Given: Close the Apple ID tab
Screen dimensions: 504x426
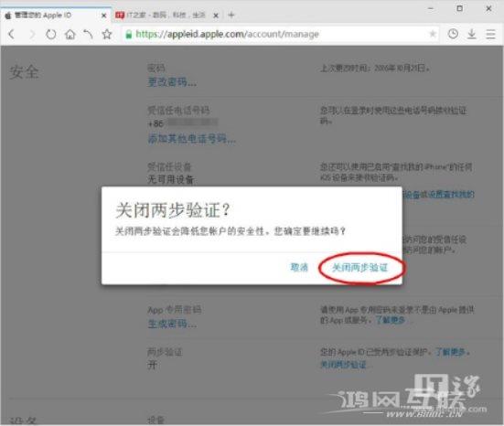Looking at the screenshot, I should pyautogui.click(x=104, y=16).
